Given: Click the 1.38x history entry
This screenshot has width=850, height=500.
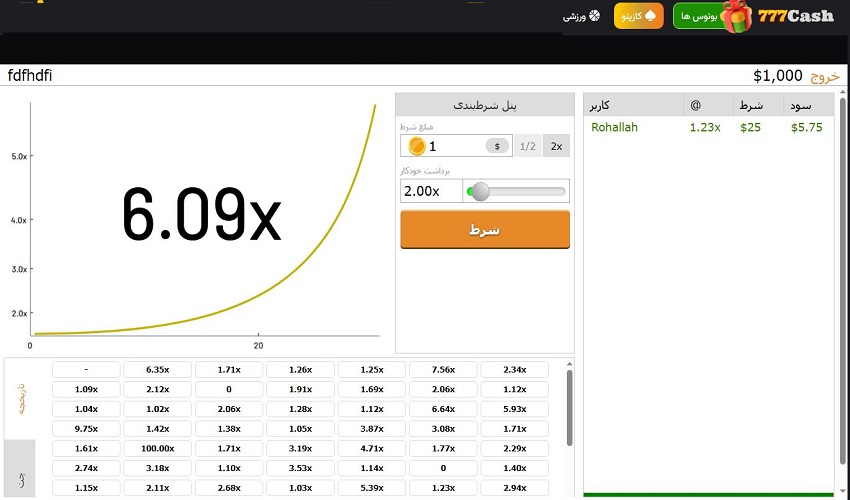Looking at the screenshot, I should tap(229, 428).
